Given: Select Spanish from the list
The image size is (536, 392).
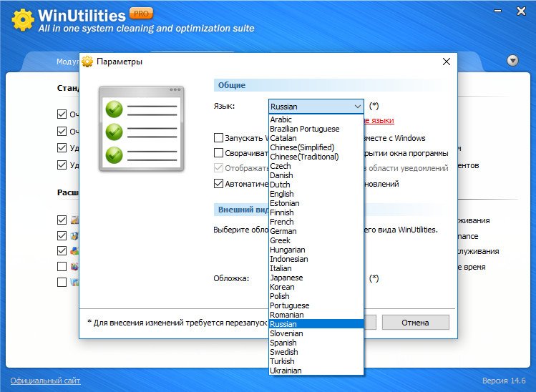Looking at the screenshot, I should pyautogui.click(x=316, y=343).
